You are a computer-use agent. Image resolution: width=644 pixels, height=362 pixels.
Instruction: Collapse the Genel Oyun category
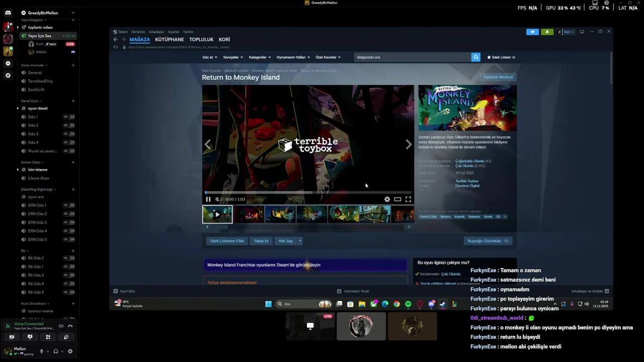tap(32, 101)
